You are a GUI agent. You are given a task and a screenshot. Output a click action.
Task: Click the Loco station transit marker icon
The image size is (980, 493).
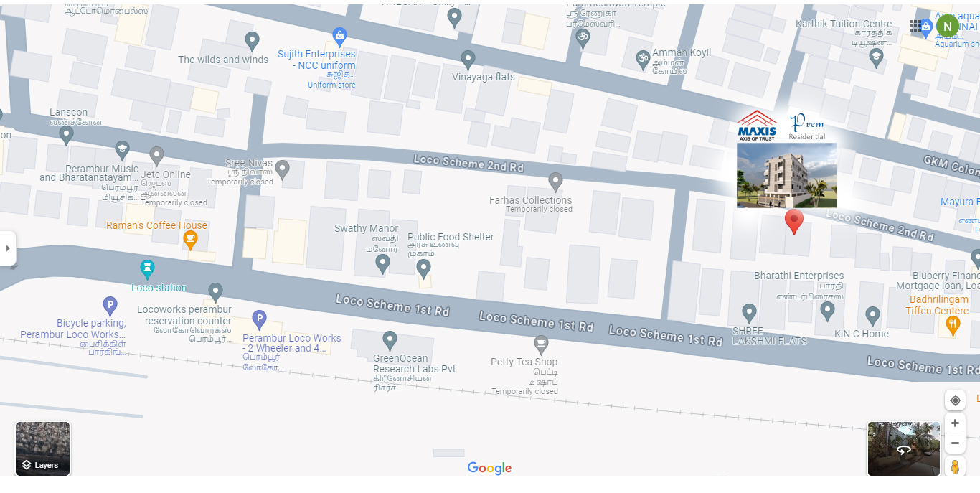(x=148, y=271)
